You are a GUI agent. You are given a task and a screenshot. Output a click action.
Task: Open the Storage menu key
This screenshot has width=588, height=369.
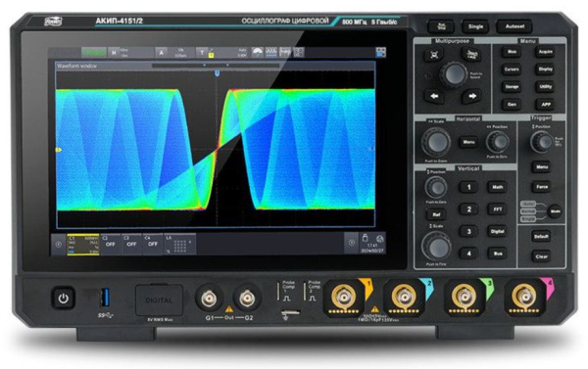pos(512,87)
